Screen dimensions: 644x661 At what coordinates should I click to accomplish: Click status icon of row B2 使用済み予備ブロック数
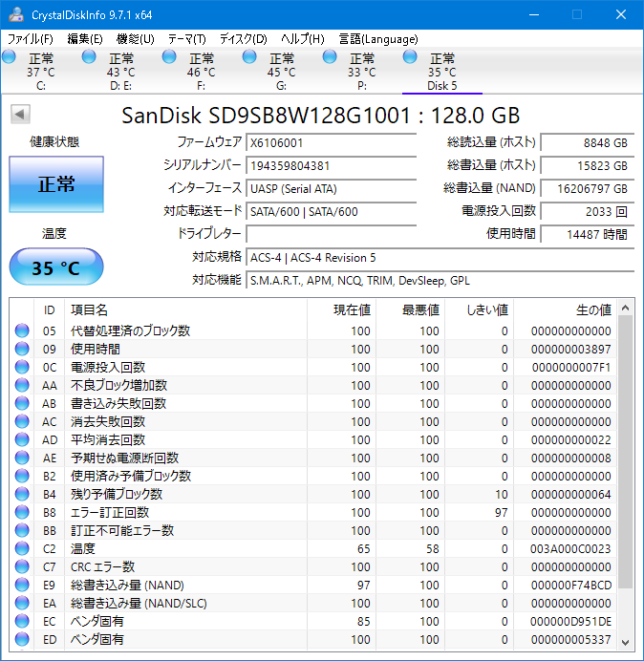pos(22,476)
